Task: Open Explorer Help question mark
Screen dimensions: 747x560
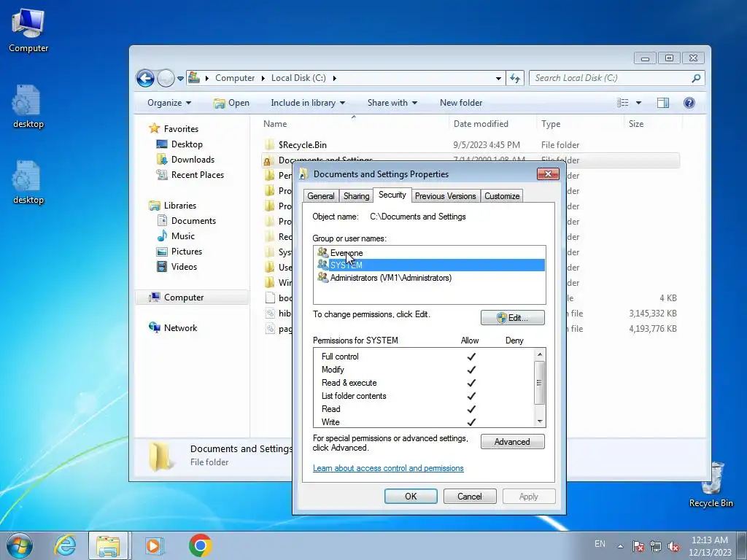Action: (x=689, y=103)
